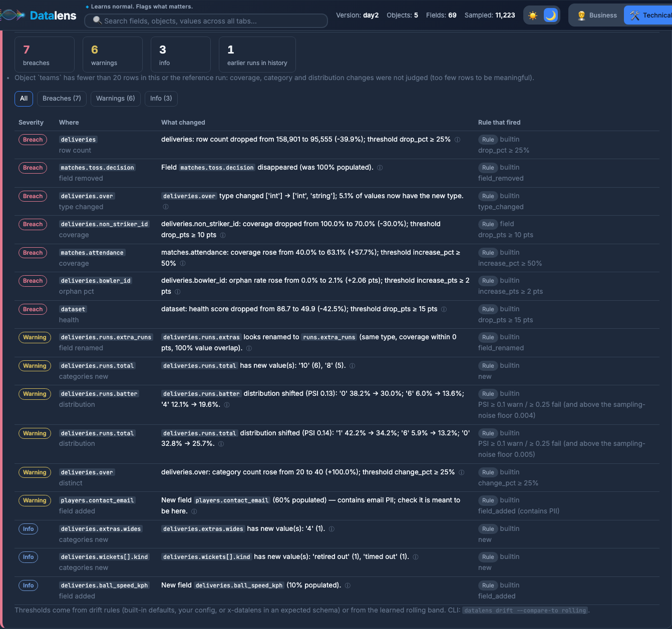672x629 pixels.
Task: Select the All filter tab
Action: [x=24, y=99]
